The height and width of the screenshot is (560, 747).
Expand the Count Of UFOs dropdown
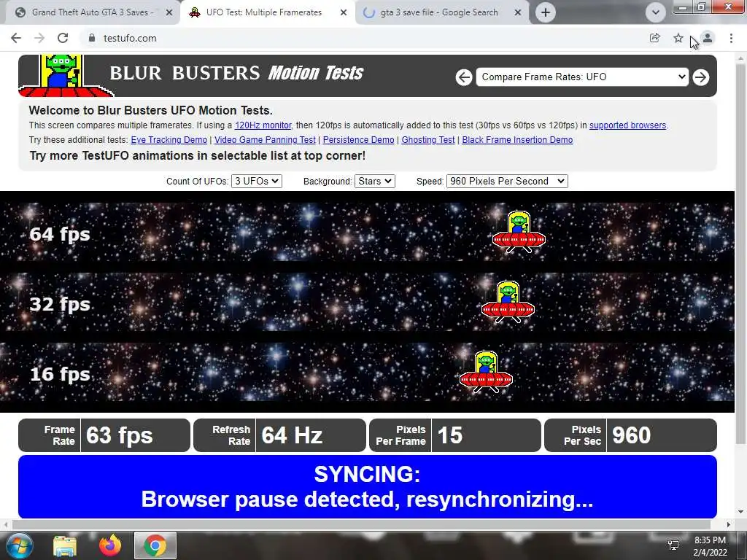[x=257, y=182]
